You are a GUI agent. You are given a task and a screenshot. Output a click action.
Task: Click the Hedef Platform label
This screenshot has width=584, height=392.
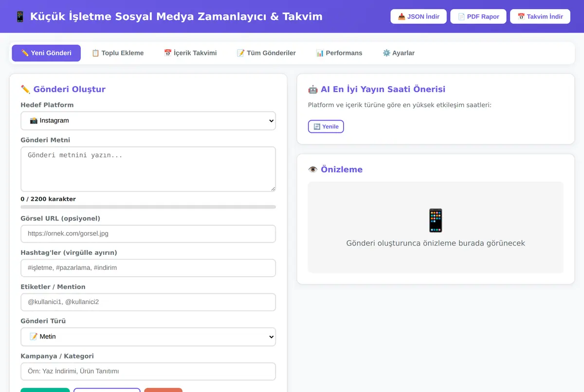[x=47, y=105]
